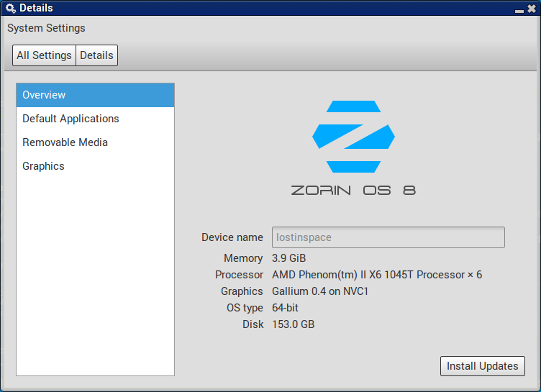This screenshot has height=392, width=541.
Task: Select Overview in the sidebar
Action: click(95, 95)
